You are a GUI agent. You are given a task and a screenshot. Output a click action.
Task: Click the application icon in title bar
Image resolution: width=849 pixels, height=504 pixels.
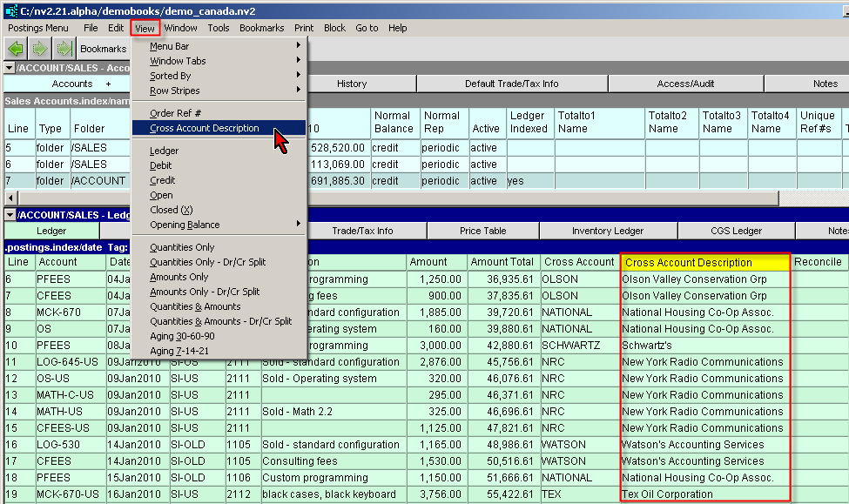pyautogui.click(x=9, y=9)
